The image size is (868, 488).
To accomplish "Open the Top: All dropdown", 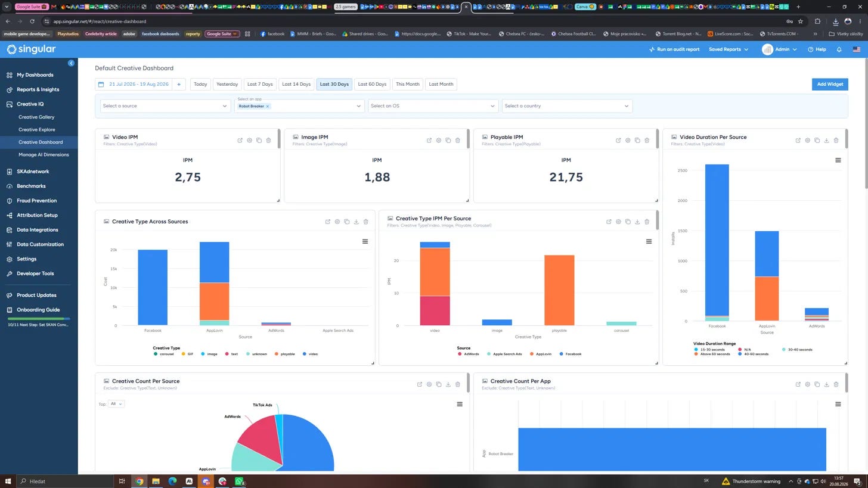I will coord(116,404).
